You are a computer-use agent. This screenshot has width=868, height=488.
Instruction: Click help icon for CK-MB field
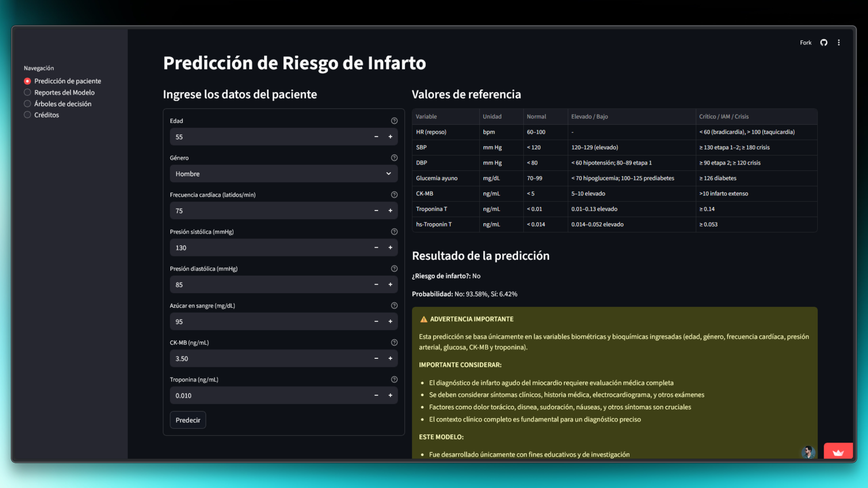(x=394, y=343)
